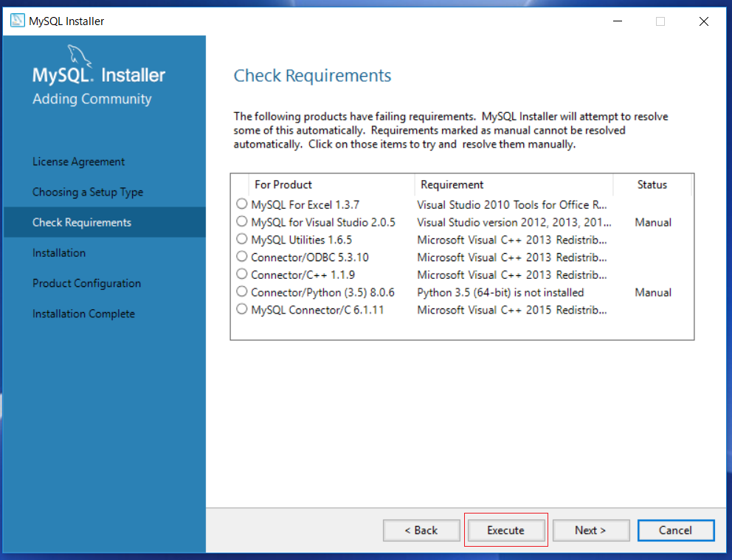Click the Manual status for Connector/Python
This screenshot has height=560, width=732.
click(x=652, y=291)
